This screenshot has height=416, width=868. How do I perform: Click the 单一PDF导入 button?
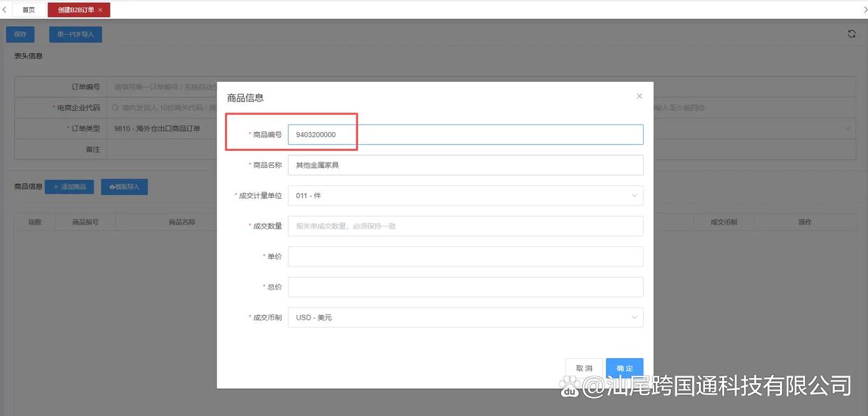pyautogui.click(x=75, y=34)
